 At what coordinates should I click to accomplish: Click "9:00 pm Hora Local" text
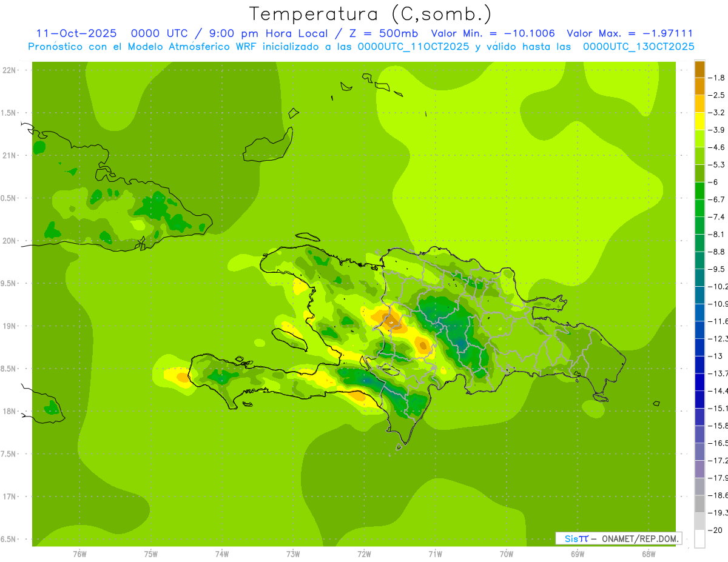[x=269, y=34]
